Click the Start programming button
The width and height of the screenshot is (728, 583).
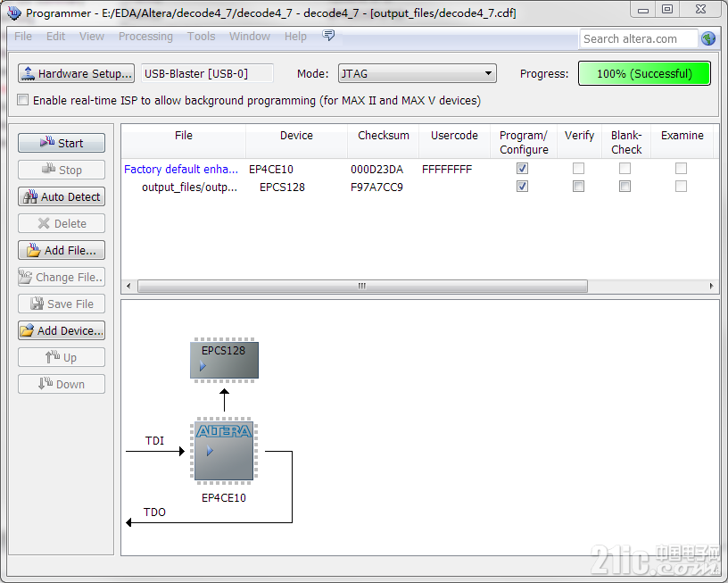(x=62, y=143)
